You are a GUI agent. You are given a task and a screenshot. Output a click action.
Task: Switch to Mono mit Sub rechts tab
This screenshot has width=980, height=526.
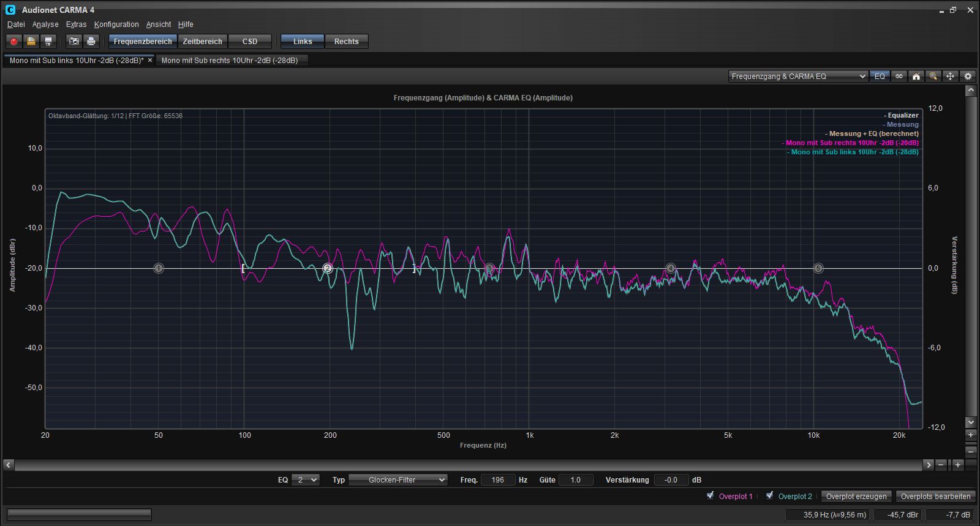click(x=230, y=61)
